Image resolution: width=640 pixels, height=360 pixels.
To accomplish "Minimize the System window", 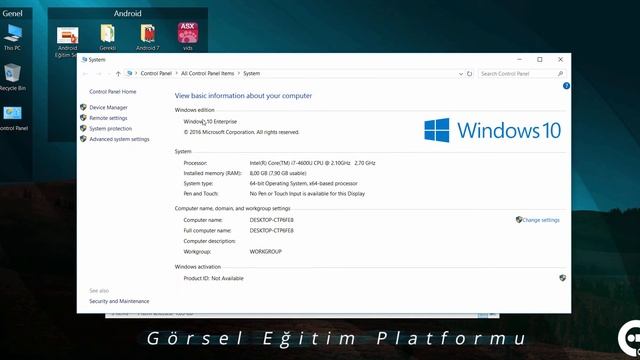I will 519,60.
